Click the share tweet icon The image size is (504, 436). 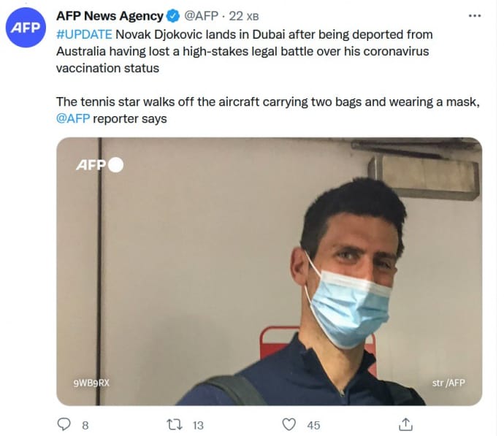[x=406, y=424]
